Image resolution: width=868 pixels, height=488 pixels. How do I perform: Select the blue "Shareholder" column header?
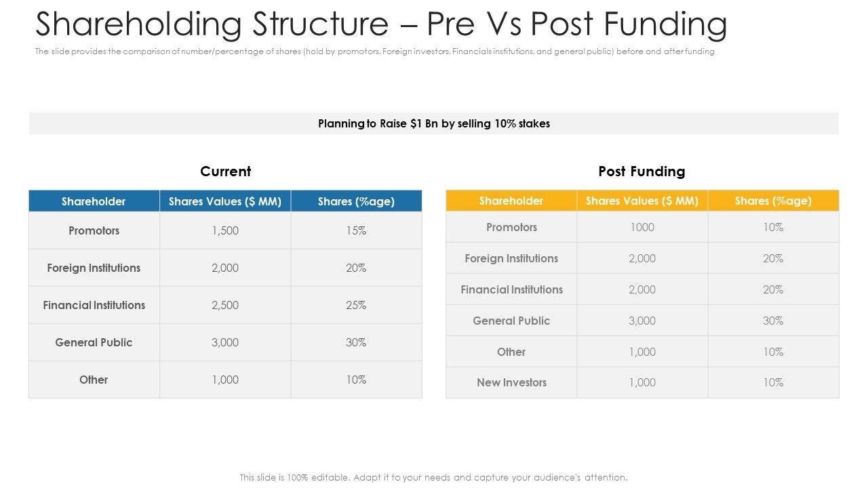94,201
